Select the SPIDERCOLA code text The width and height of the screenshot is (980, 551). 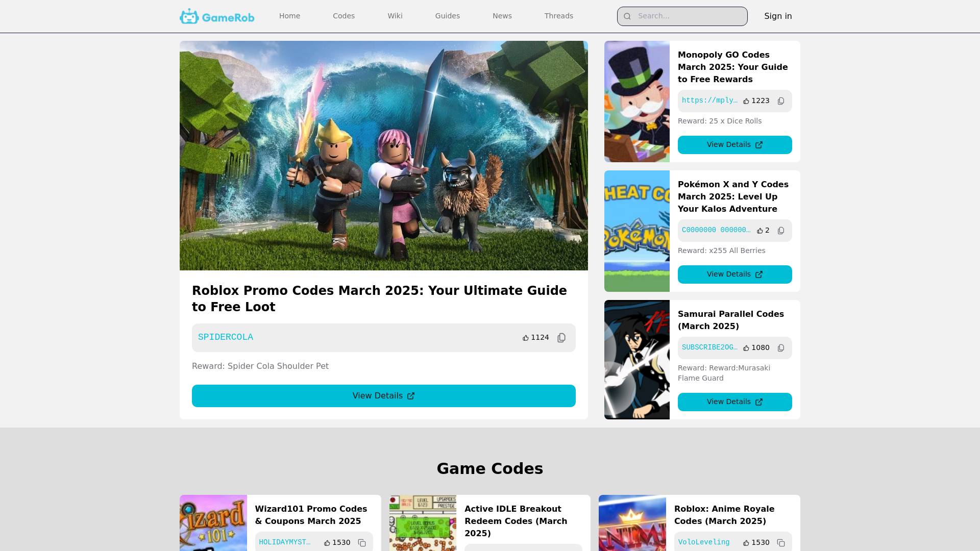[226, 337]
